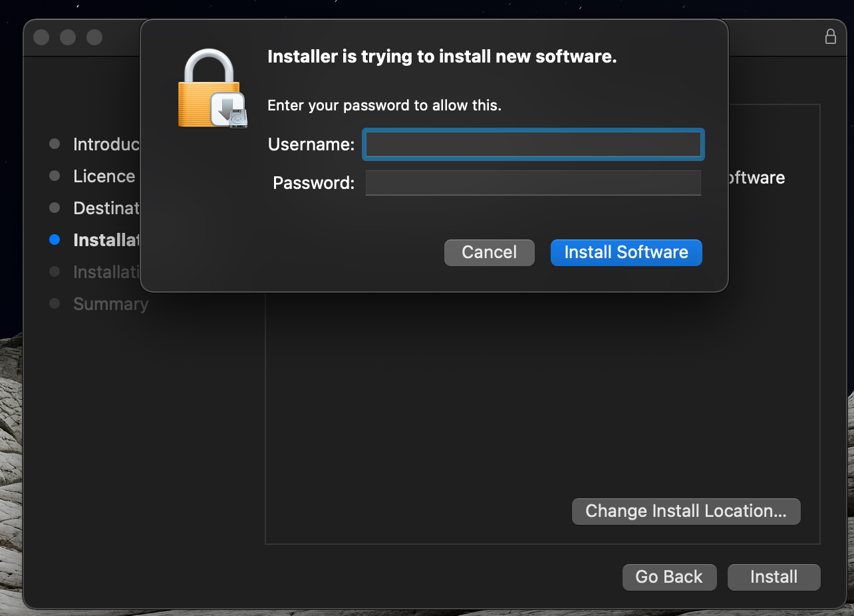
Task: Click the Install button at window bottom
Action: [x=774, y=577]
